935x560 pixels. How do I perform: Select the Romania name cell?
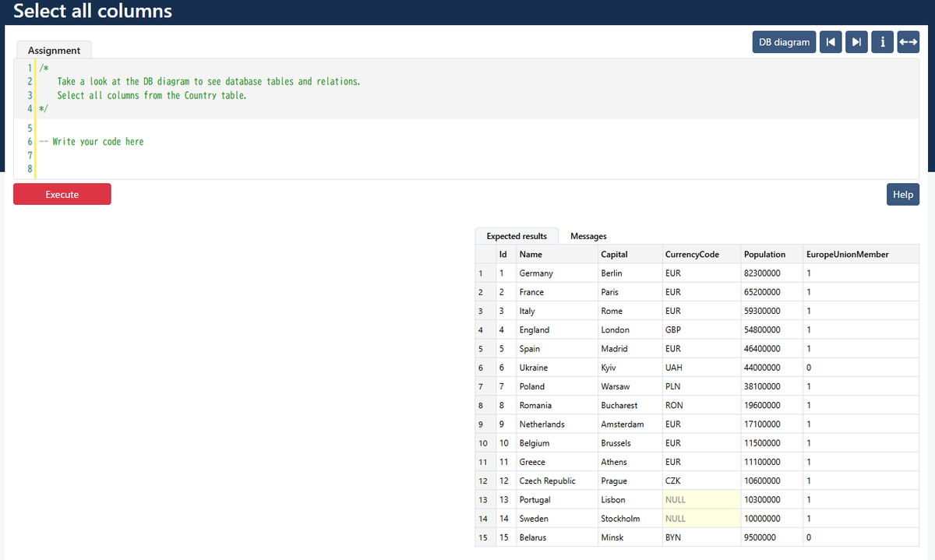pyautogui.click(x=557, y=405)
